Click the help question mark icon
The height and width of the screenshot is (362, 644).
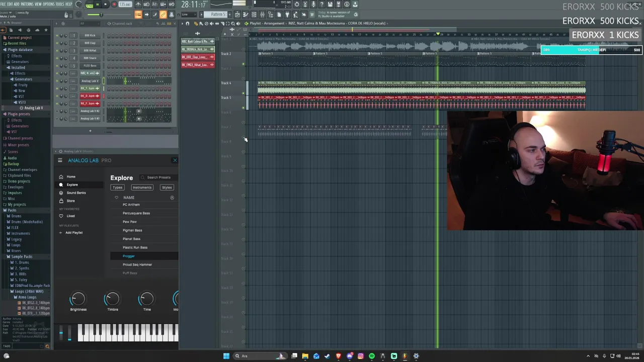click(x=321, y=5)
